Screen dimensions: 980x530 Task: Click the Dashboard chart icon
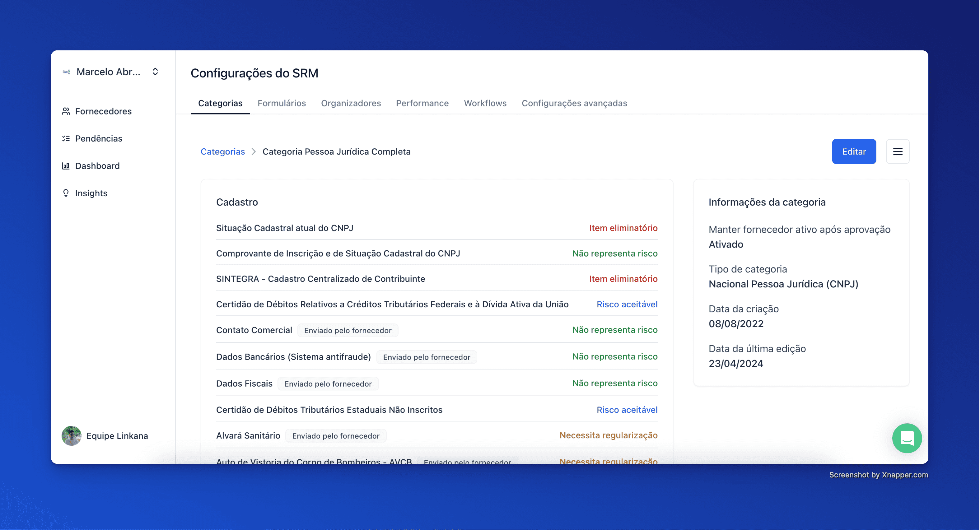[66, 166]
